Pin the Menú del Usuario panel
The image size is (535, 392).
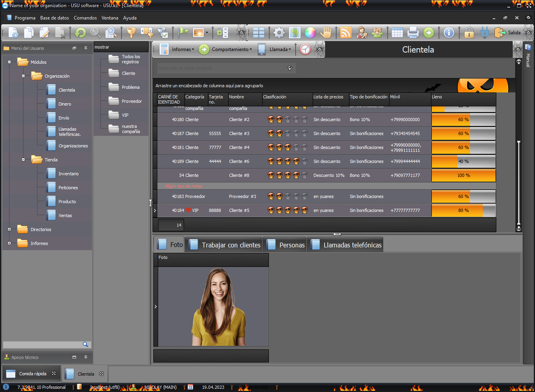pos(86,48)
